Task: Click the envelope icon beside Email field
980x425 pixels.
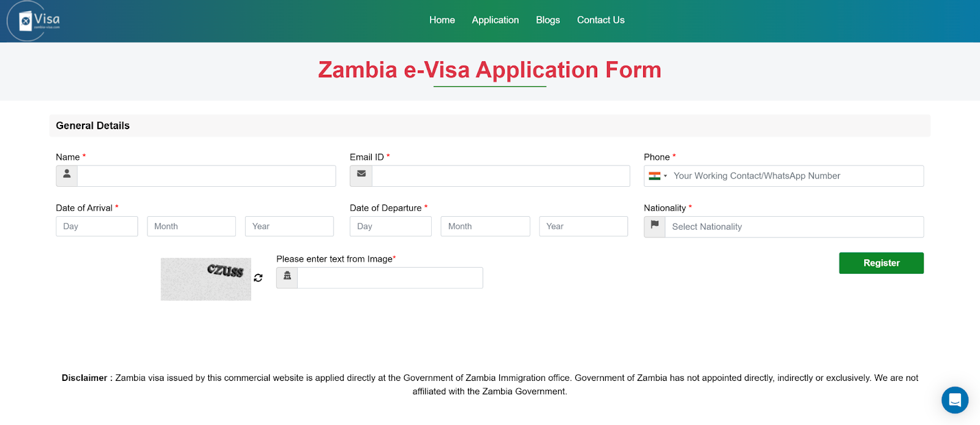Action: [x=361, y=176]
